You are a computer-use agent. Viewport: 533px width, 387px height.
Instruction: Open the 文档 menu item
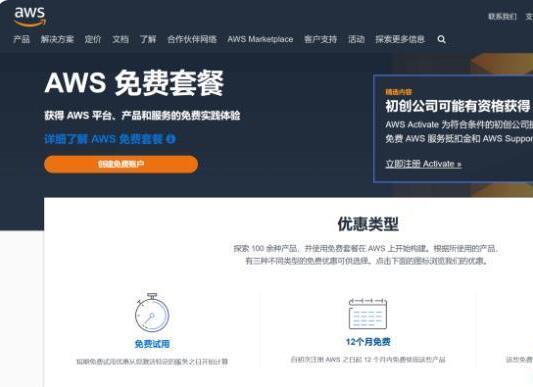click(x=120, y=39)
